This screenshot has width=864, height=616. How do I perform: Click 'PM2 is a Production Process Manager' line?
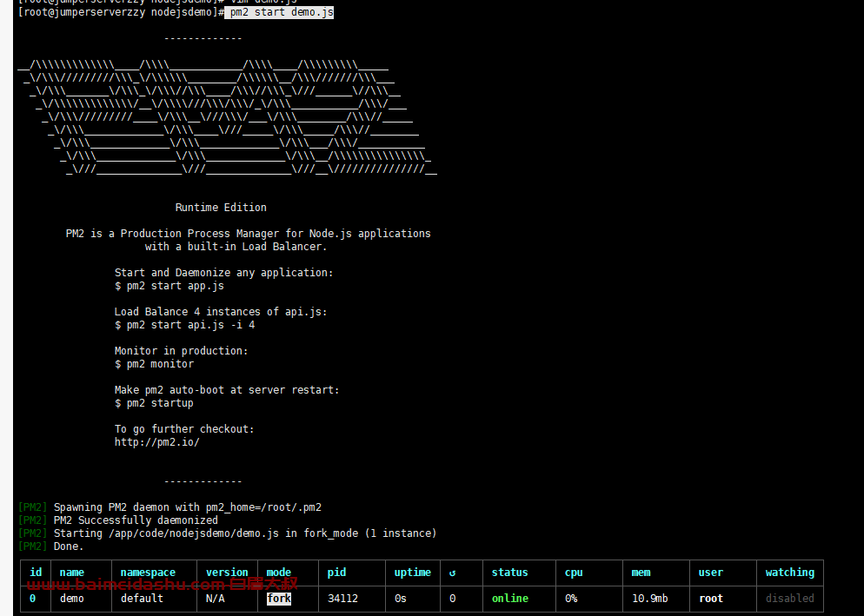(x=248, y=233)
